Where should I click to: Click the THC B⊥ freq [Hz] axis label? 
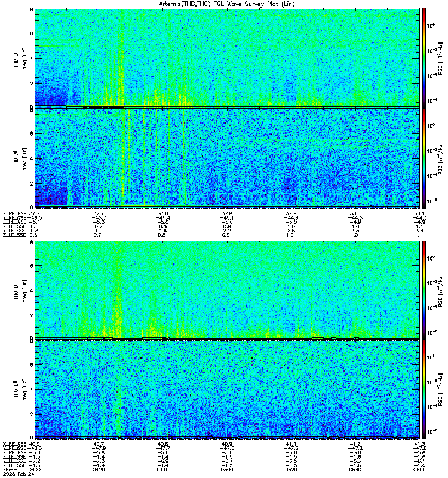(20, 290)
